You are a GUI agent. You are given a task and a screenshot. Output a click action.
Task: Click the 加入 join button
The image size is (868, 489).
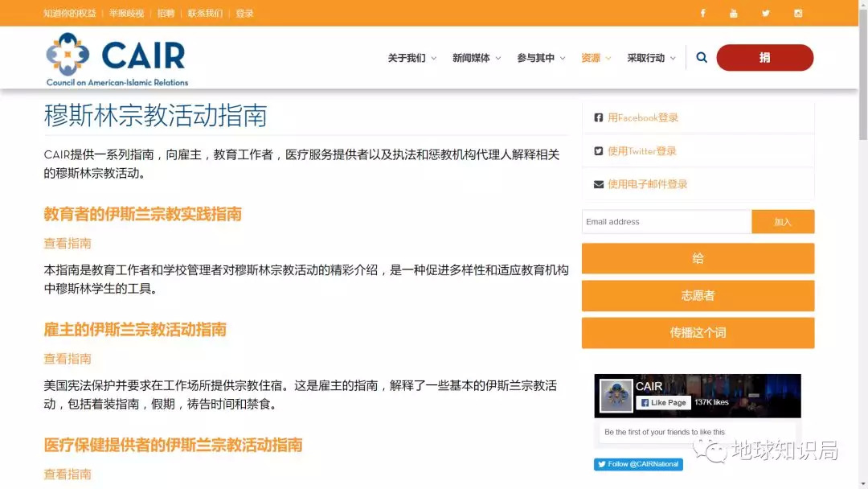pyautogui.click(x=783, y=221)
